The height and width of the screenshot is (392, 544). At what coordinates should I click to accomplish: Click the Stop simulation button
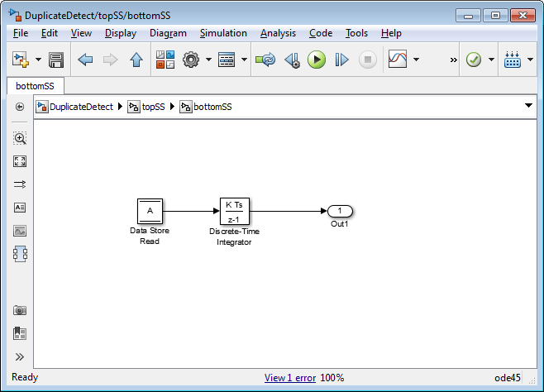tap(368, 60)
